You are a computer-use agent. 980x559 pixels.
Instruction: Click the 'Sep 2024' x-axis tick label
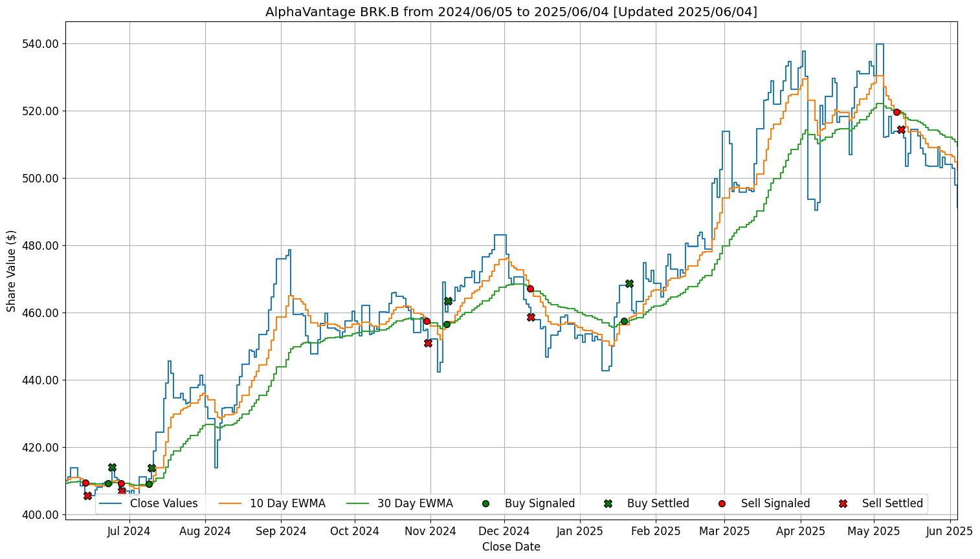(281, 531)
